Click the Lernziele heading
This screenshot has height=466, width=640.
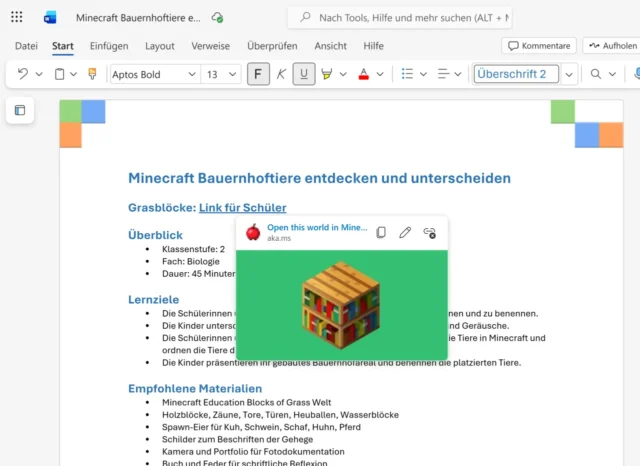(x=153, y=300)
